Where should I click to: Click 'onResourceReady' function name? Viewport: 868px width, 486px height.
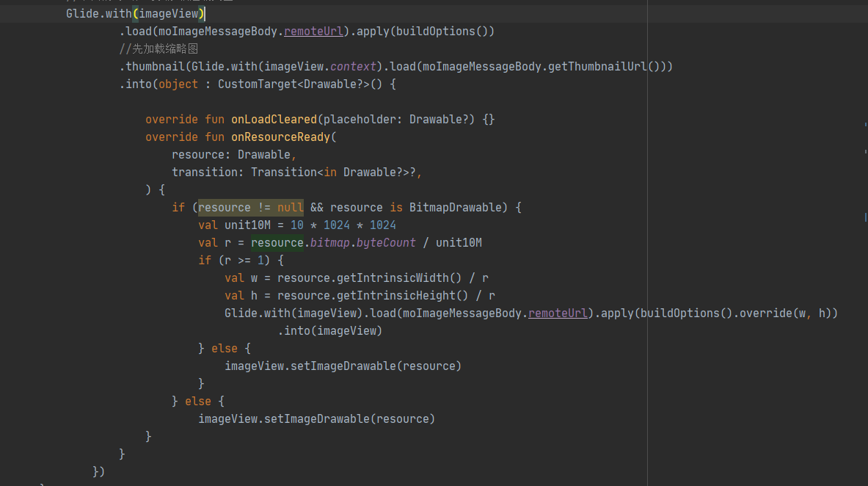click(x=280, y=137)
